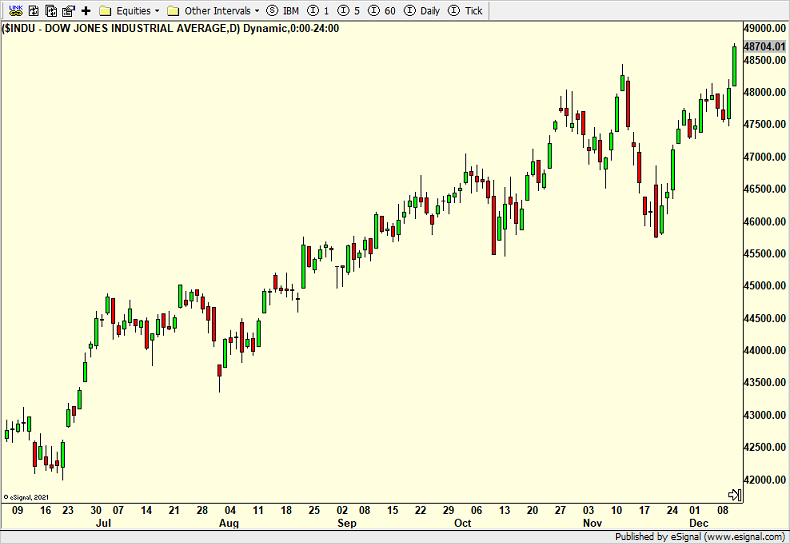790x544 pixels.
Task: Click the yellow Equities folder icon
Action: [105, 11]
